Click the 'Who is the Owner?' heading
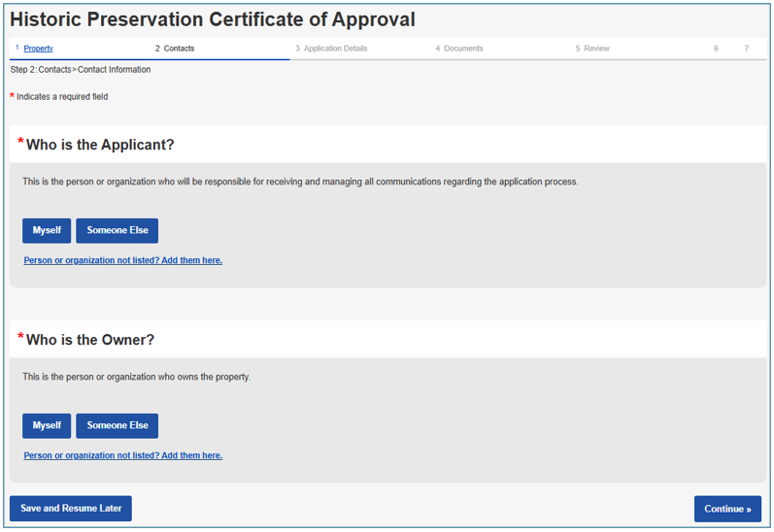 coord(89,340)
